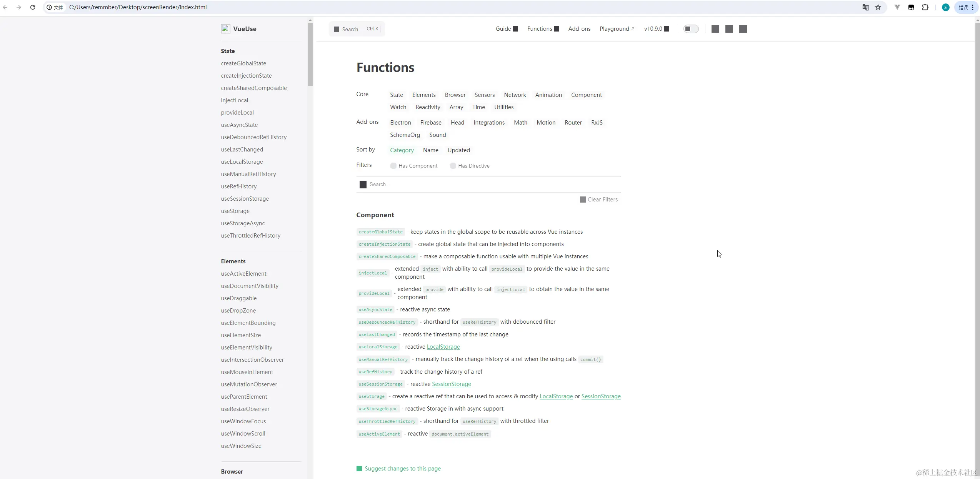
Task: Open the v10.9.0 version dropdown
Action: (x=656, y=29)
